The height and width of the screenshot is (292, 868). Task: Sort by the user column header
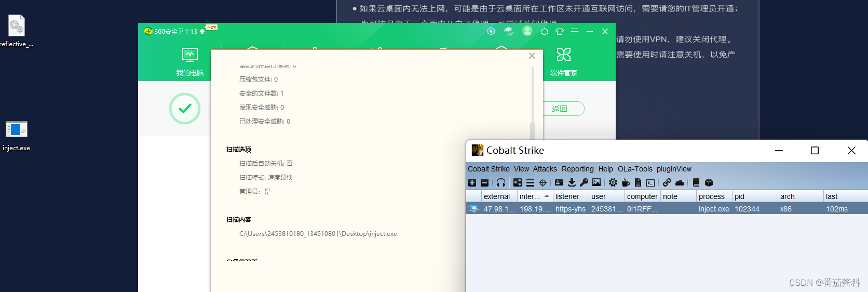point(606,196)
